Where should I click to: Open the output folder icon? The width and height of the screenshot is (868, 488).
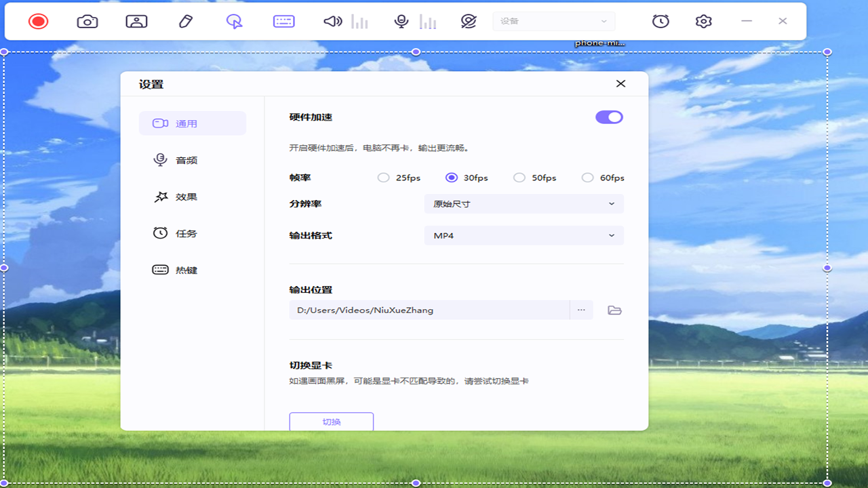point(614,310)
